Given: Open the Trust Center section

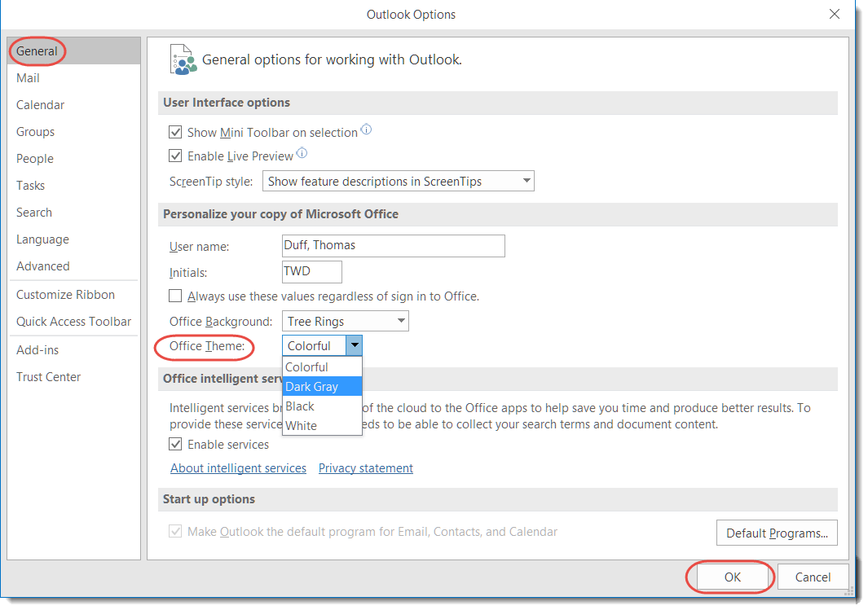Looking at the screenshot, I should 47,376.
